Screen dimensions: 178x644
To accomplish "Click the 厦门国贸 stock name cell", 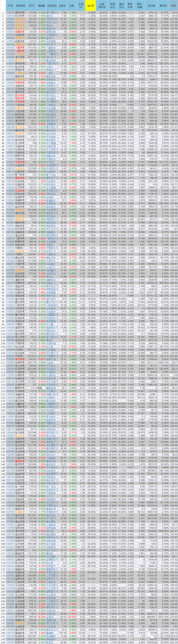I will click(52, 13).
